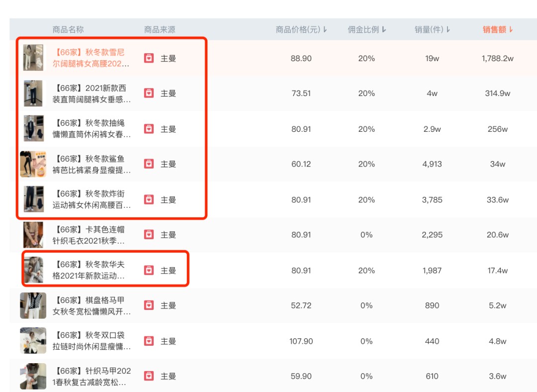Open product link 秋冬双口袋拉链时尚休闲

(x=91, y=341)
